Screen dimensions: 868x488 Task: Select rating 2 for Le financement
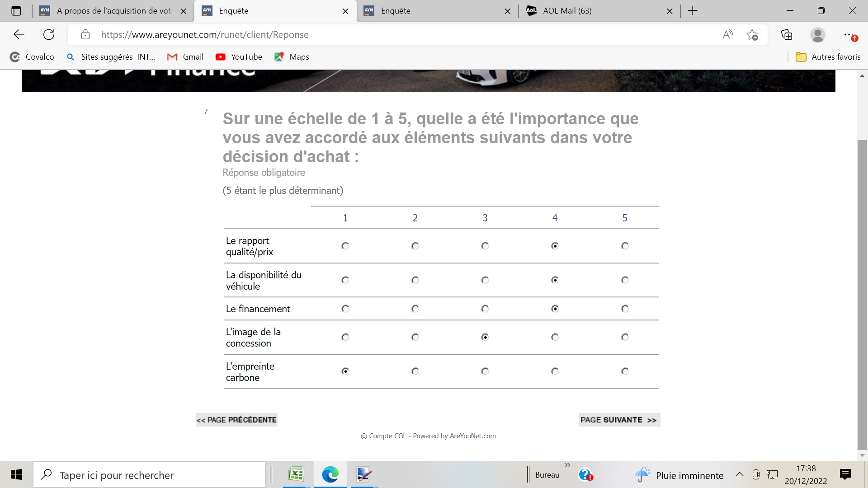pos(415,309)
